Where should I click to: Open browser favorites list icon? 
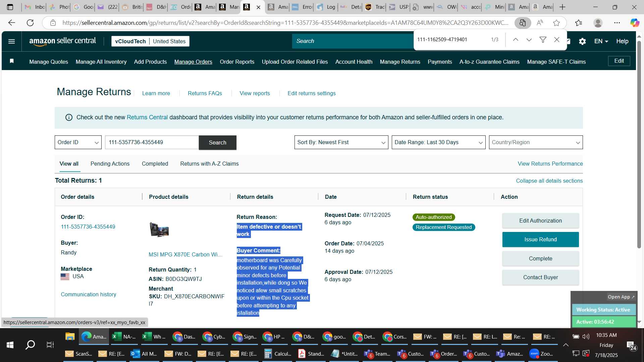pos(579,22)
